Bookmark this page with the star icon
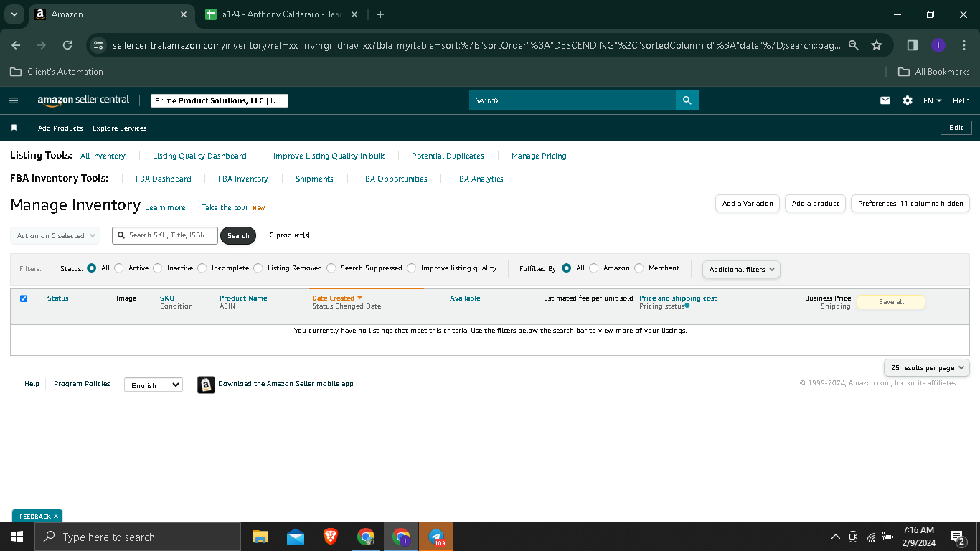The width and height of the screenshot is (980, 551). (877, 45)
